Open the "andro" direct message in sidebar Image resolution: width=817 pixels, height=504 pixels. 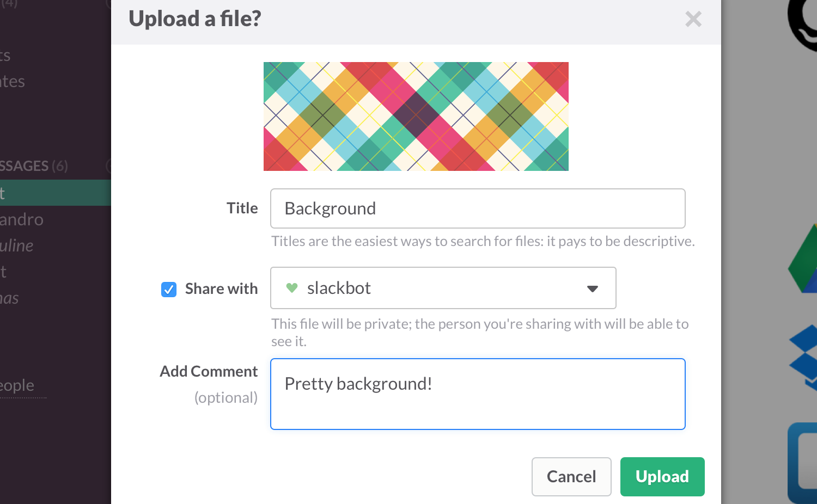pyautogui.click(x=22, y=219)
